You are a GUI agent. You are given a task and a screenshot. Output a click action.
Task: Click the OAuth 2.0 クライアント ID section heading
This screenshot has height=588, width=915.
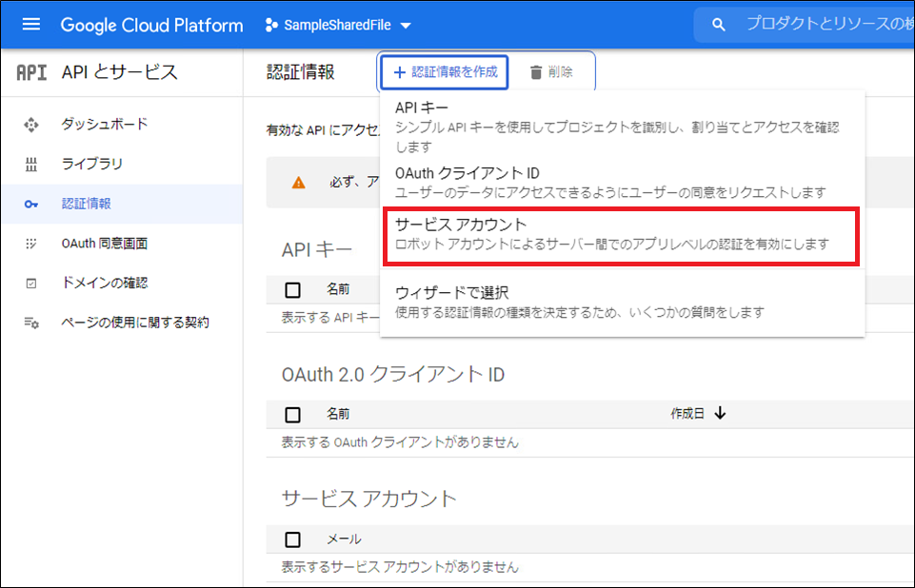[392, 375]
